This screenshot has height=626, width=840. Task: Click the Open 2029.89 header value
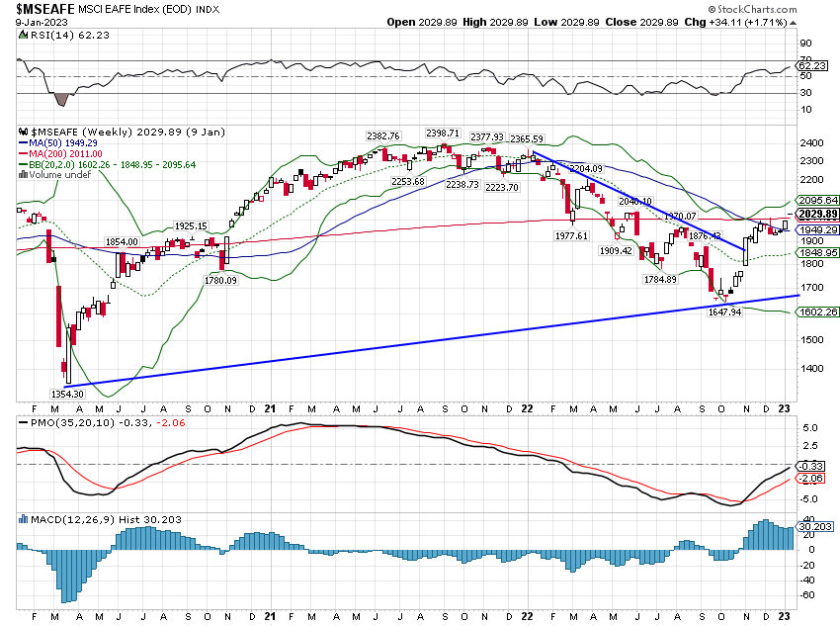click(422, 22)
